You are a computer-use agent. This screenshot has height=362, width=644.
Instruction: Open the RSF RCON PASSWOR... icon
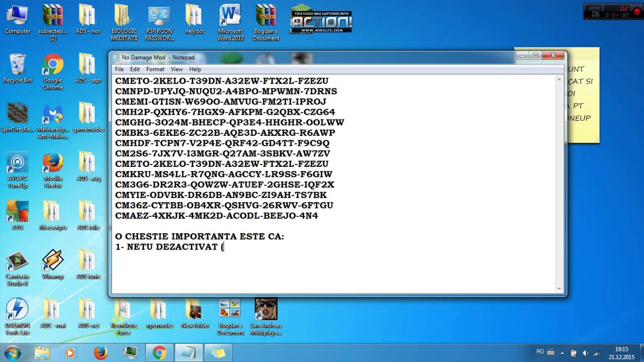pos(159,23)
